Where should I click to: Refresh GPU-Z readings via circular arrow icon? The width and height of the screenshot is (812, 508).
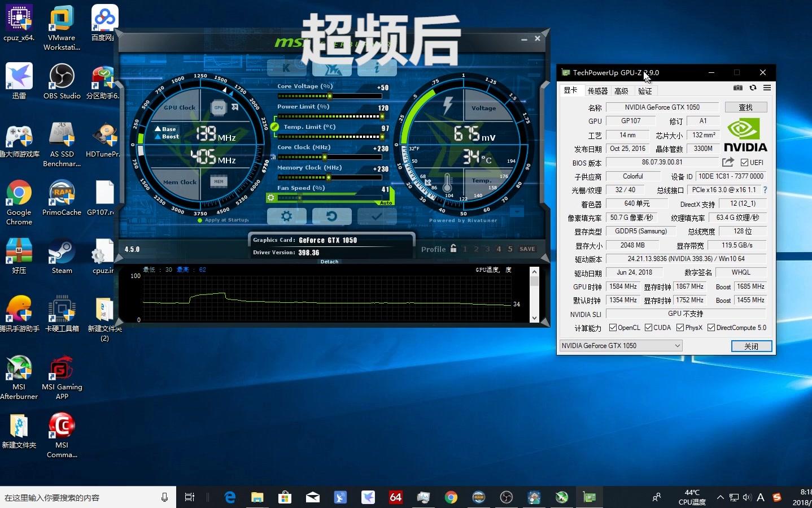752,88
